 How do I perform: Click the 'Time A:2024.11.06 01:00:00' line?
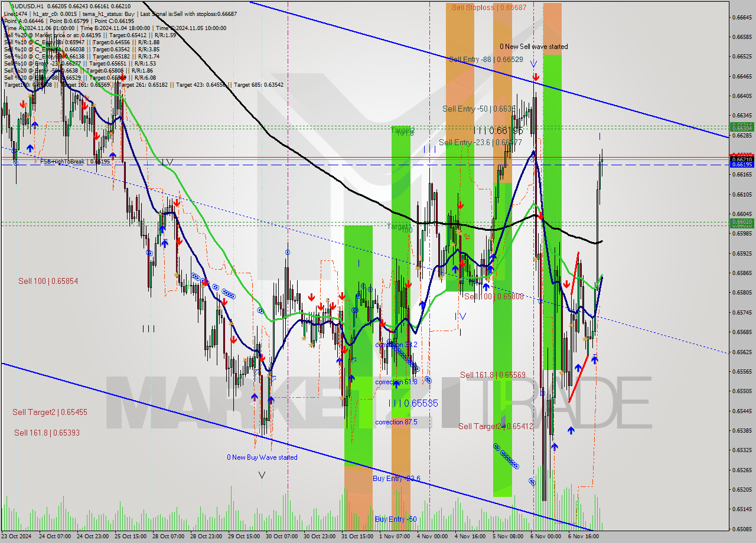pyautogui.click(x=39, y=28)
